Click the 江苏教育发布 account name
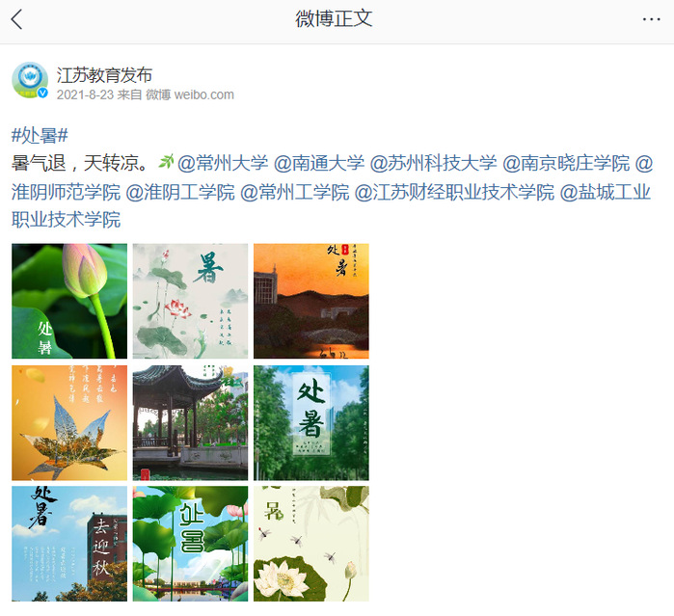Viewport: 674px width, 616px height. click(104, 75)
